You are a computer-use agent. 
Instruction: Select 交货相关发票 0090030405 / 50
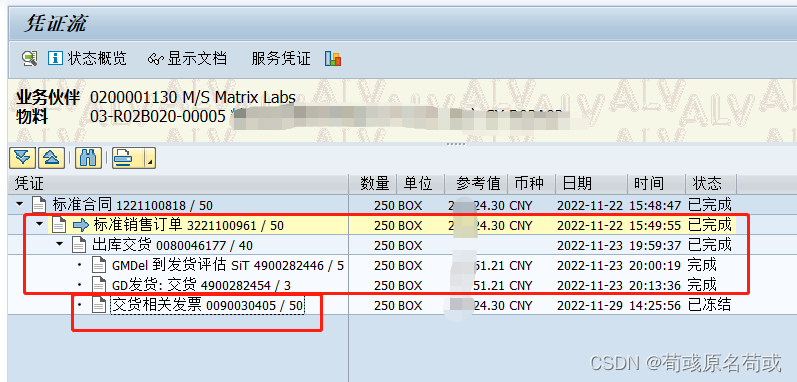(207, 305)
